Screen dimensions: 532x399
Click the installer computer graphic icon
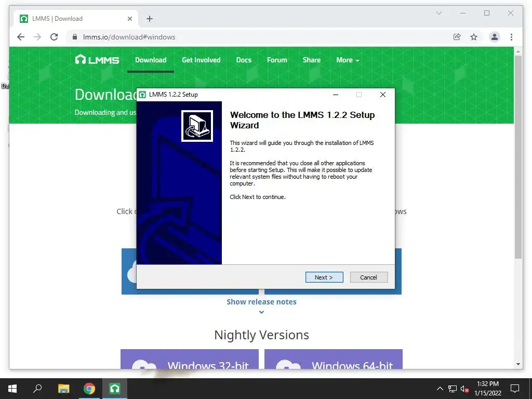(x=197, y=126)
